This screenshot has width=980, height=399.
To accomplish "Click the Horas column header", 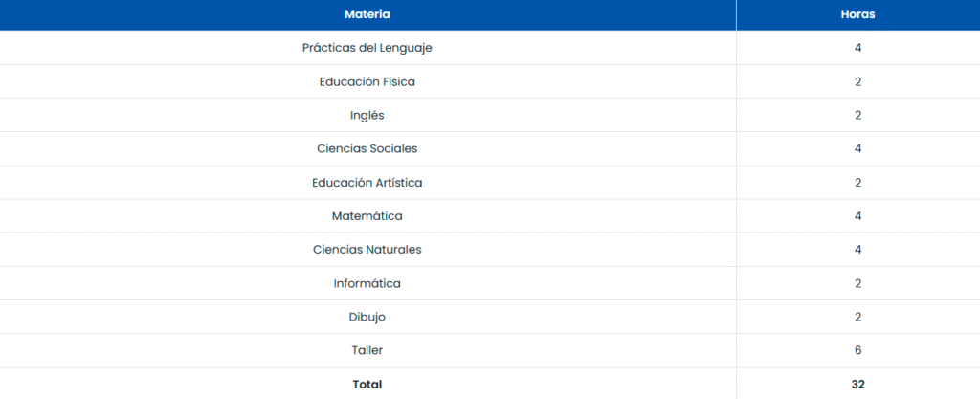I will point(857,14).
